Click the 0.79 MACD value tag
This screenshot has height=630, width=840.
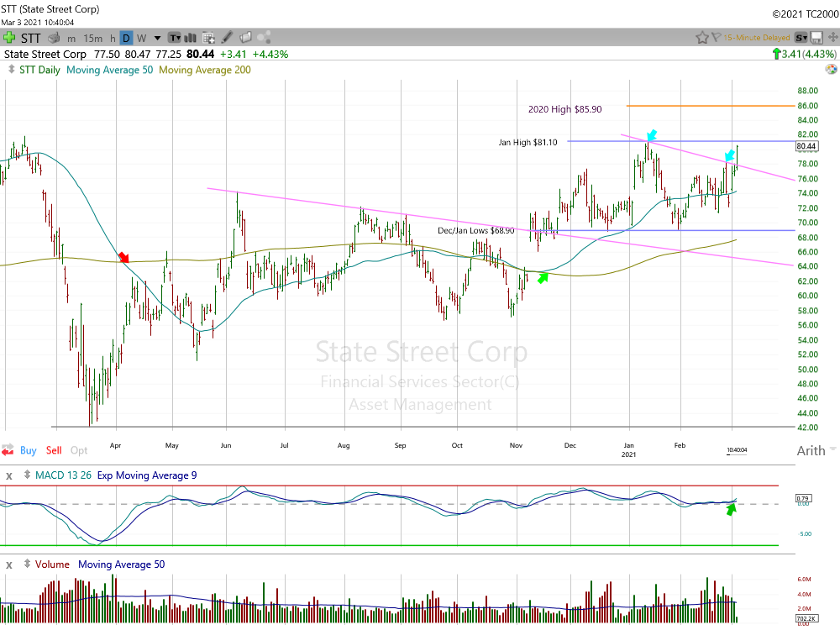(x=802, y=498)
